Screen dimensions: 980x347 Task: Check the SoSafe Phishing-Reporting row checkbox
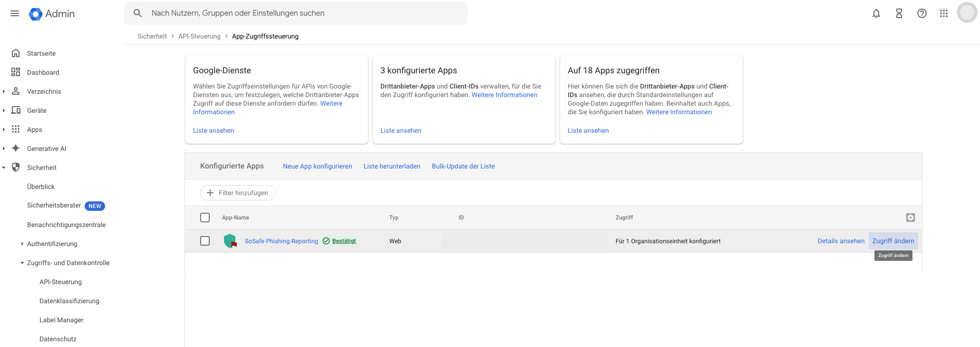click(205, 241)
